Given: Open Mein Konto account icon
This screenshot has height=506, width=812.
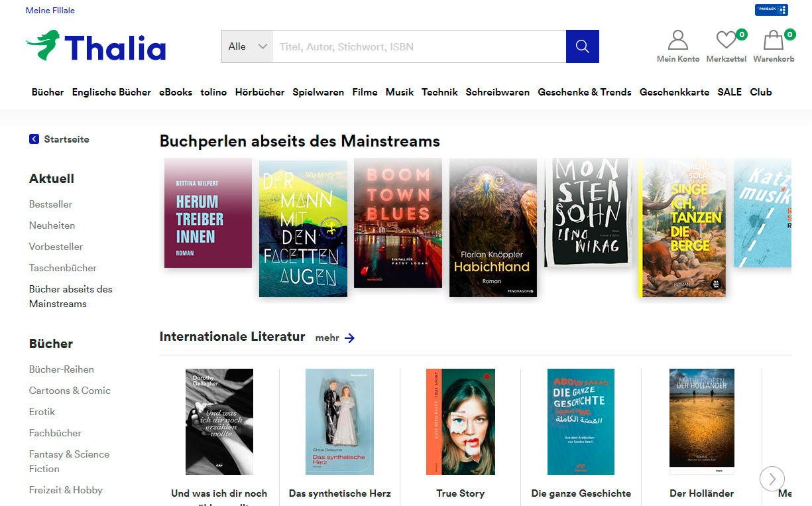Looking at the screenshot, I should (677, 41).
